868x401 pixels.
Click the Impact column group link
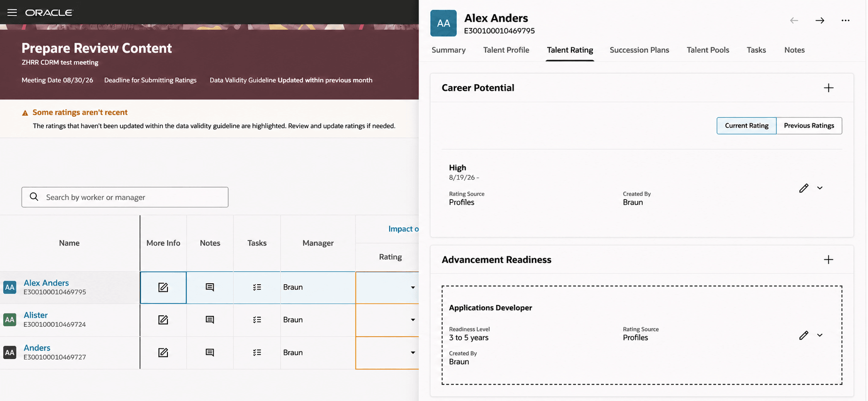[x=403, y=229]
